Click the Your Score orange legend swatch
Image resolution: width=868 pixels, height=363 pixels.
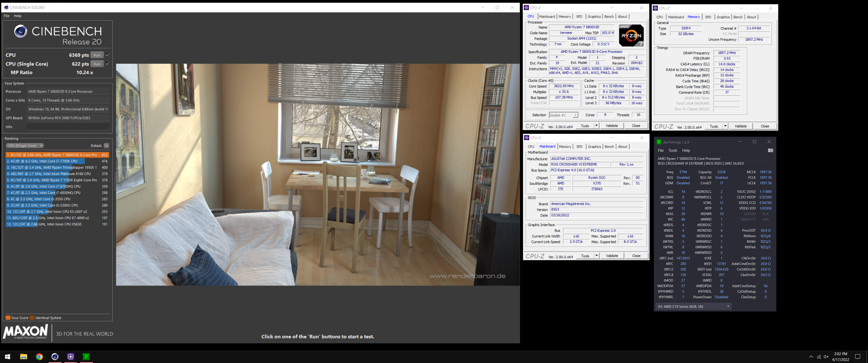coord(8,318)
